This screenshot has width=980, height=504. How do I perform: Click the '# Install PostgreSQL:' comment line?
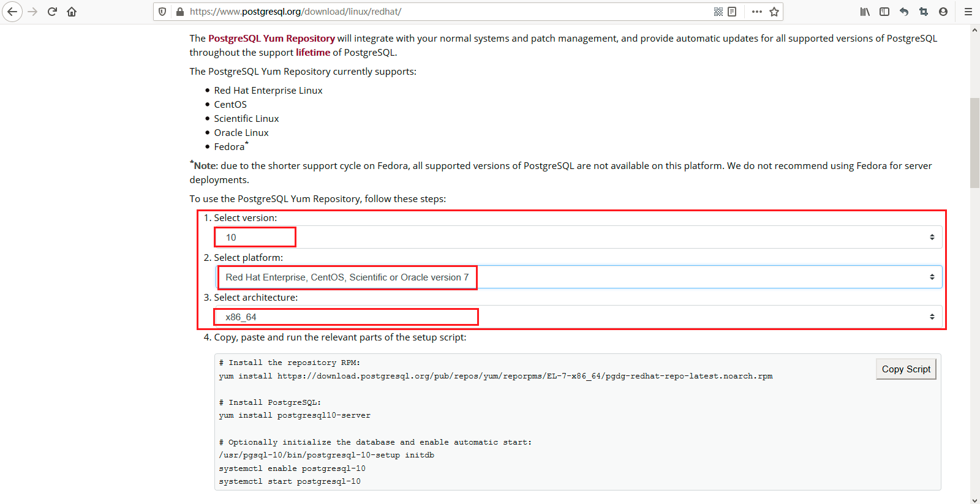pyautogui.click(x=270, y=402)
